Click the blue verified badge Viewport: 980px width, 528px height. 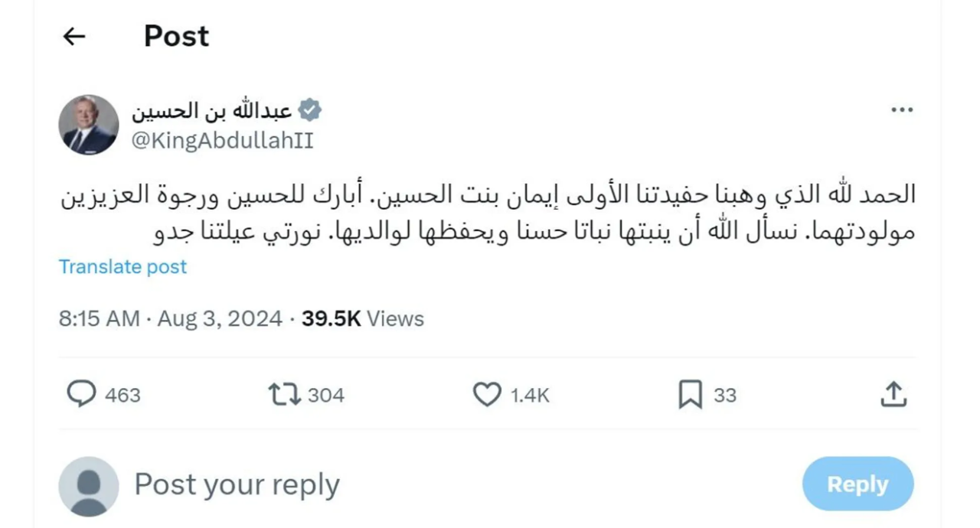coord(309,110)
